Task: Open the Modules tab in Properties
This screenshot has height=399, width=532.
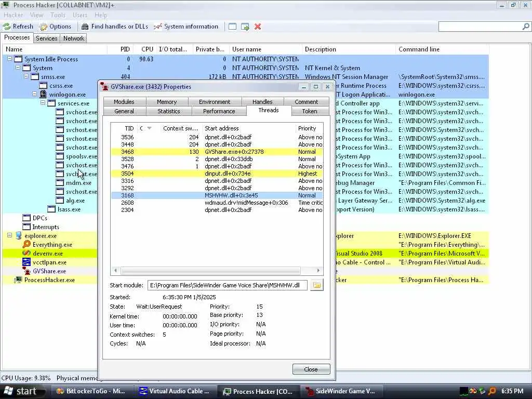Action: (x=124, y=102)
